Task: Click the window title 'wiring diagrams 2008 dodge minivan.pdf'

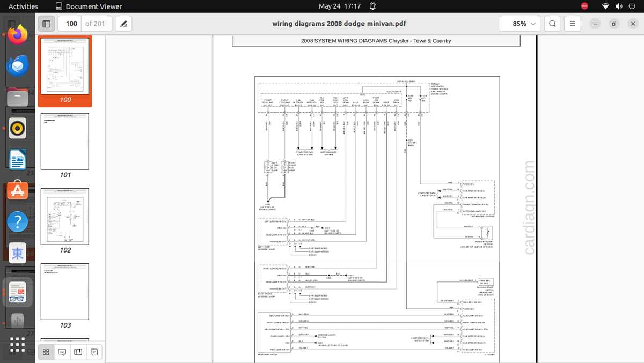Action: [339, 24]
